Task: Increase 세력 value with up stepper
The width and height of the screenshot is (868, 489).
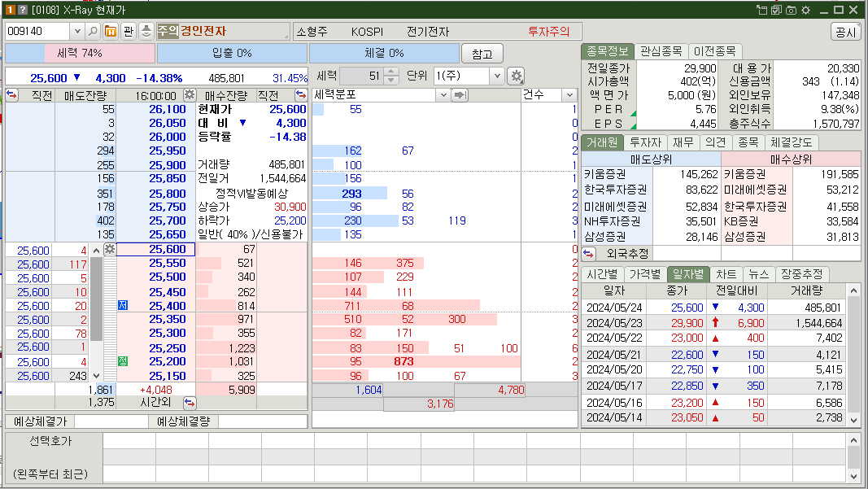Action: click(x=390, y=72)
